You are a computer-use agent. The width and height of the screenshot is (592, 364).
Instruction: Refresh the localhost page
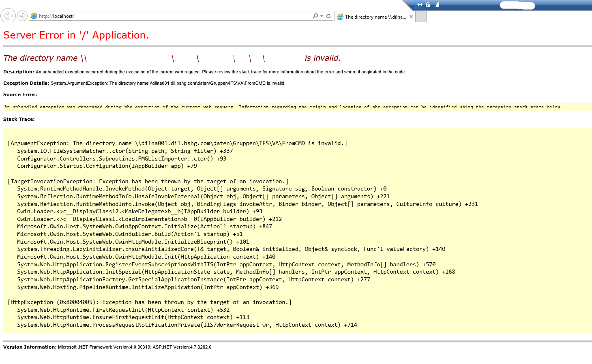tap(328, 16)
